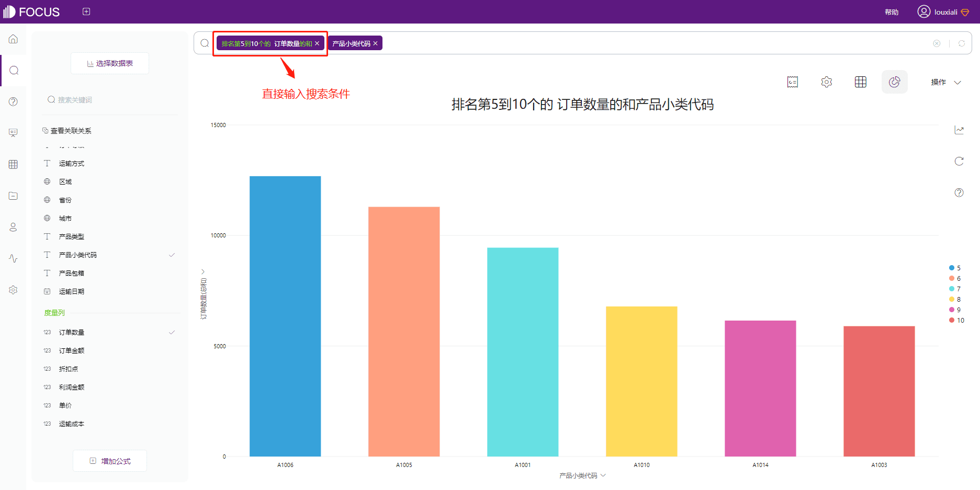Select the search icon in sidebar
980x490 pixels.
(x=14, y=70)
